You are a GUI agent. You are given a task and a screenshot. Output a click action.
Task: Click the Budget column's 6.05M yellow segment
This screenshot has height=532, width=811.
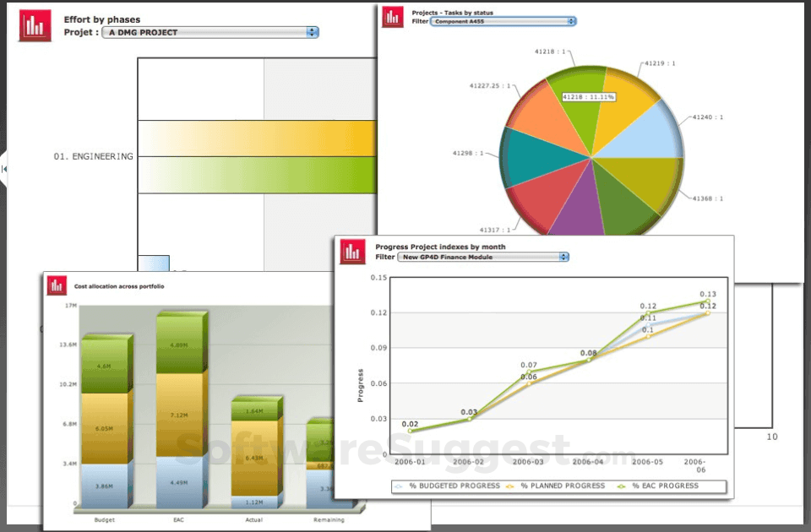coord(105,428)
